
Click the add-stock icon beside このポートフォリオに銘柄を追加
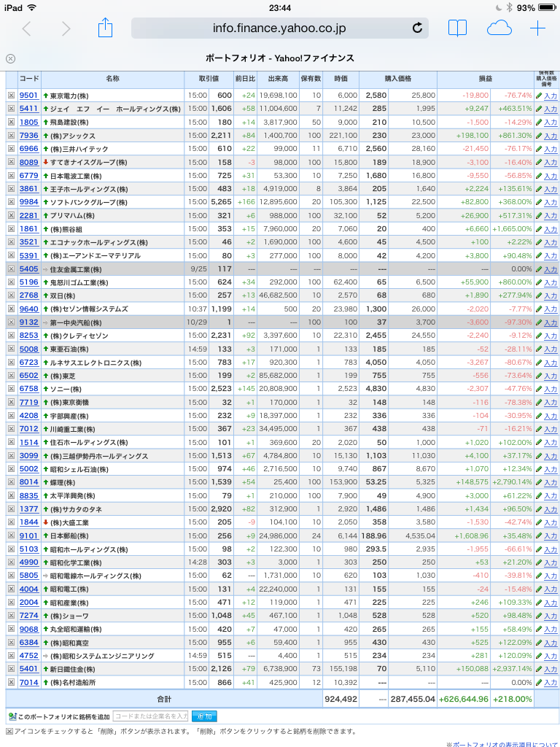point(12,716)
